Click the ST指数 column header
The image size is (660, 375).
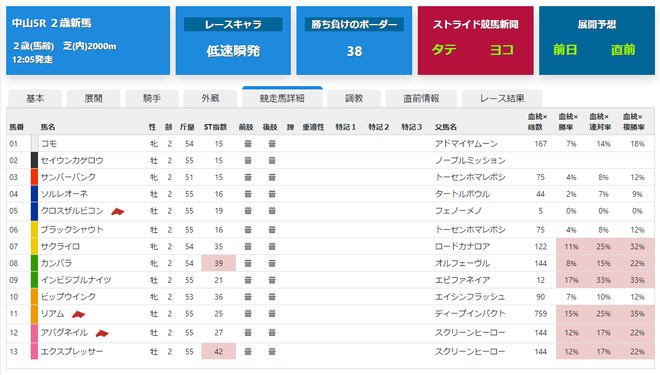point(216,127)
